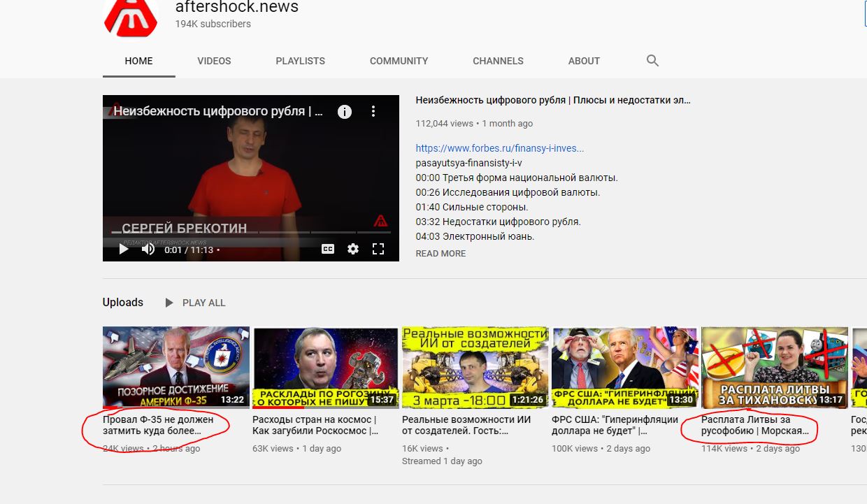Open the VIDEOS tab

pyautogui.click(x=214, y=61)
